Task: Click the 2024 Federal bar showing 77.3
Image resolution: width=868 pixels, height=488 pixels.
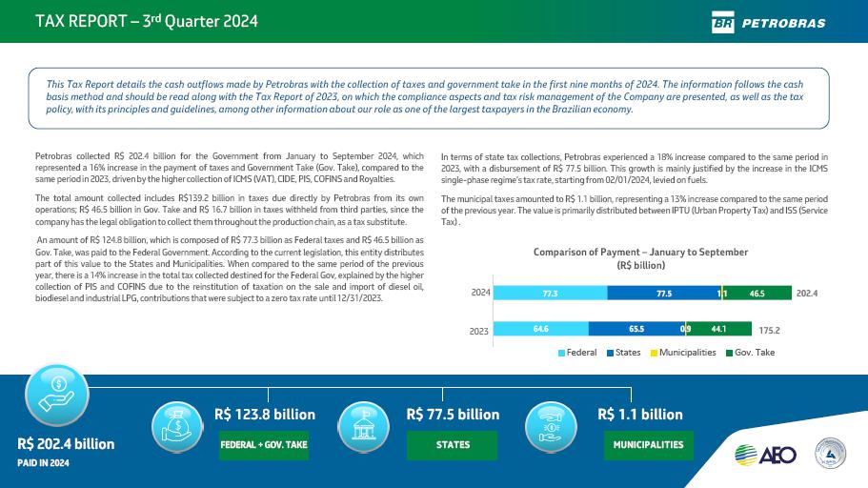Action: click(x=550, y=294)
